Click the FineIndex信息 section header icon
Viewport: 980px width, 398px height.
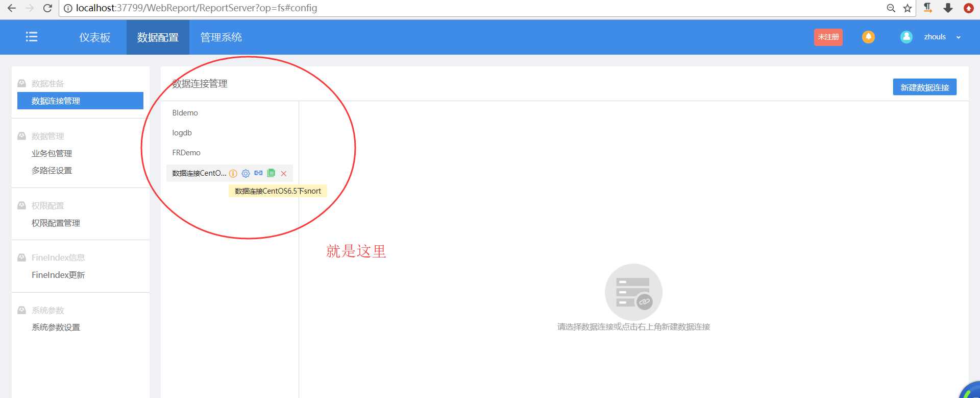coord(22,257)
